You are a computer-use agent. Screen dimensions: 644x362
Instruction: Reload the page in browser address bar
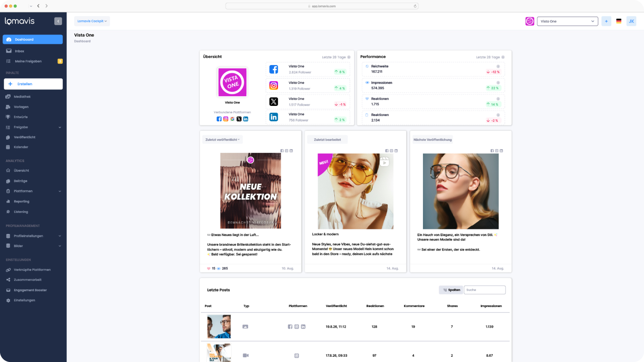415,6
